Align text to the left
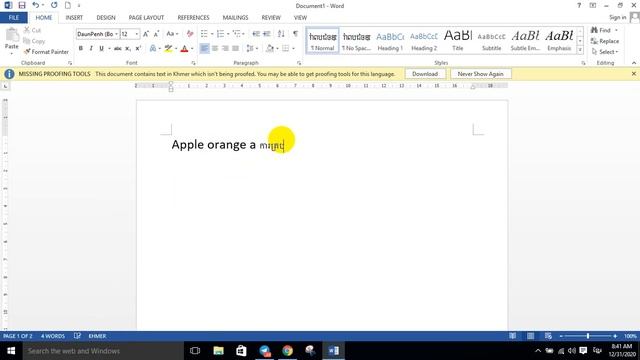 [204, 48]
